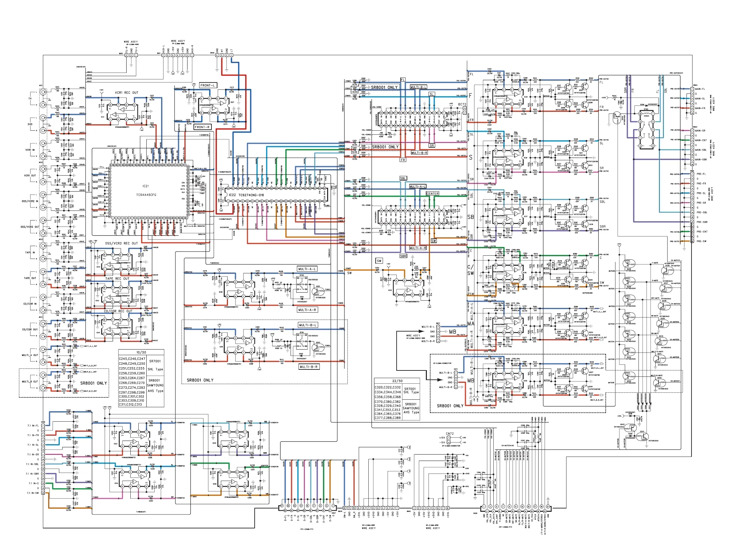Click the boxed SW label near subwoofer opamp
The width and height of the screenshot is (754, 560).
click(x=379, y=261)
